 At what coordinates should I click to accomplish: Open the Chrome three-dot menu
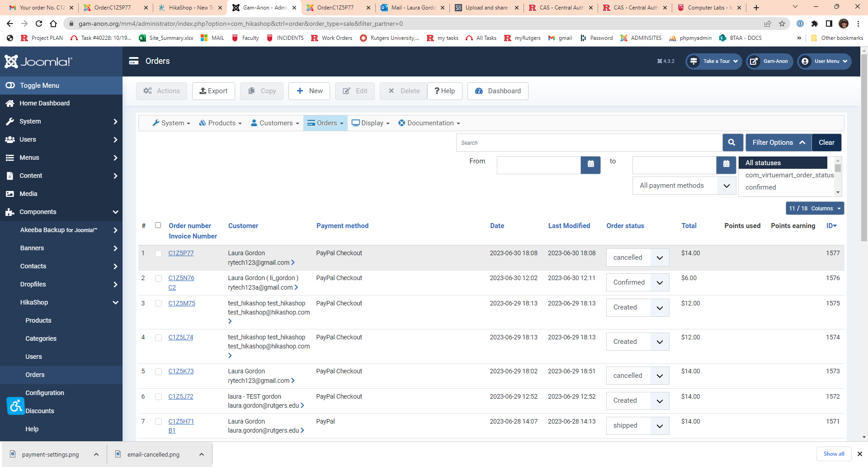[858, 24]
